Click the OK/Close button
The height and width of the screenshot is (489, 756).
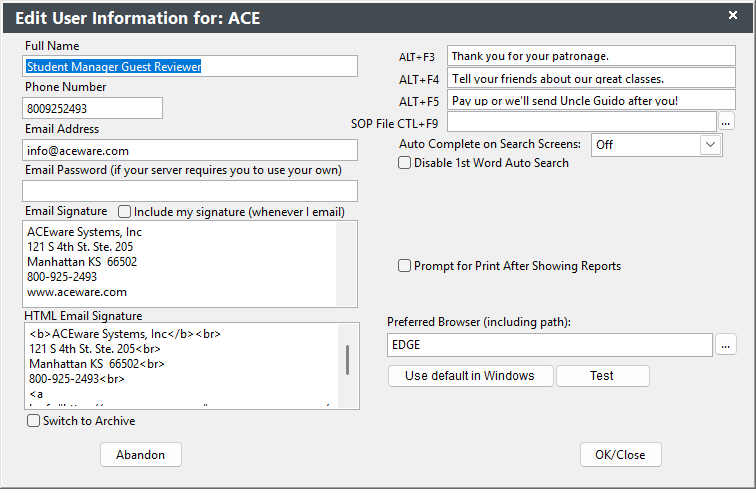[621, 455]
